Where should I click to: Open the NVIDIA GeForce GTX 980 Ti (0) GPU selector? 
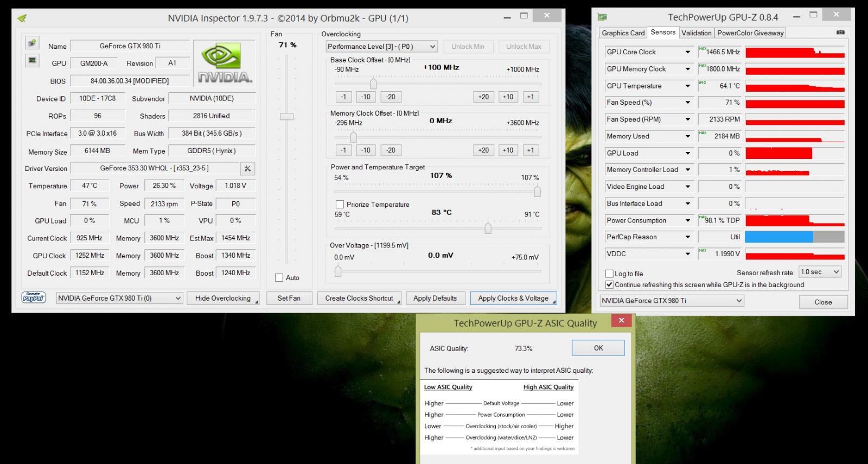(119, 298)
